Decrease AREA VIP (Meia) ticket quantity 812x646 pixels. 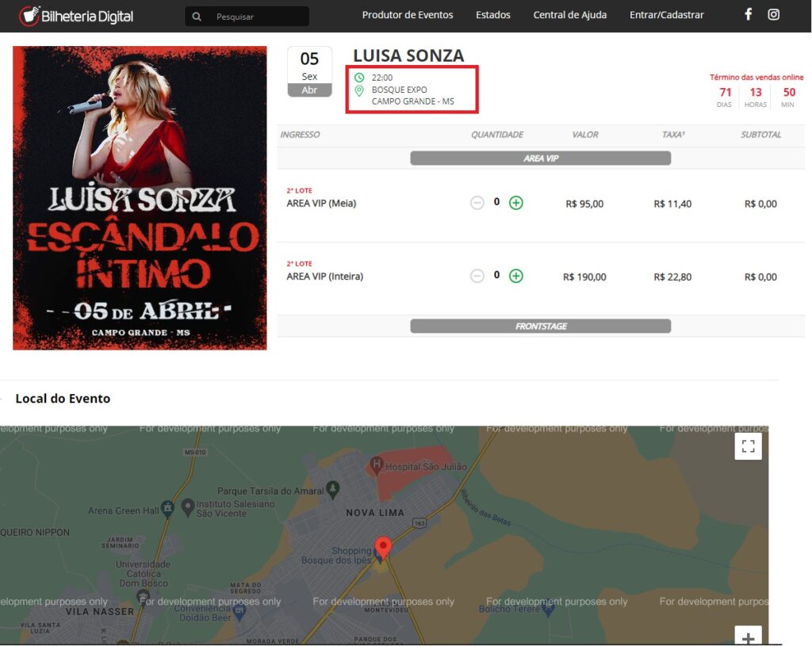click(477, 203)
